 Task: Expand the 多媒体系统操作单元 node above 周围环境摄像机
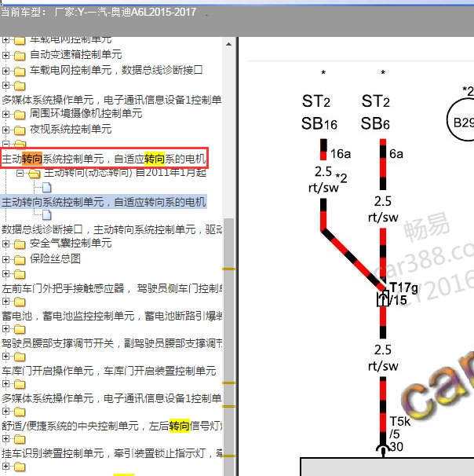click(5, 85)
